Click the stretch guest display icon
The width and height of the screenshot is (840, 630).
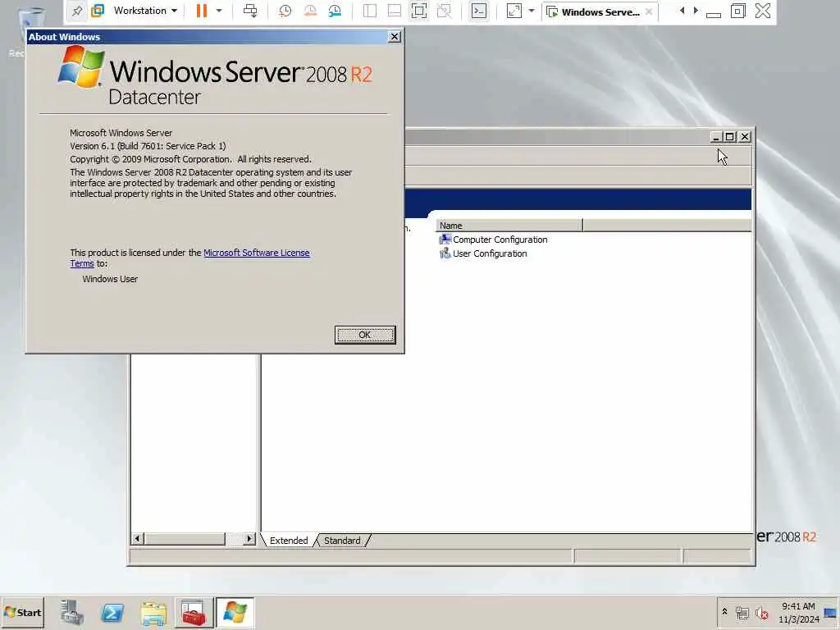[514, 11]
